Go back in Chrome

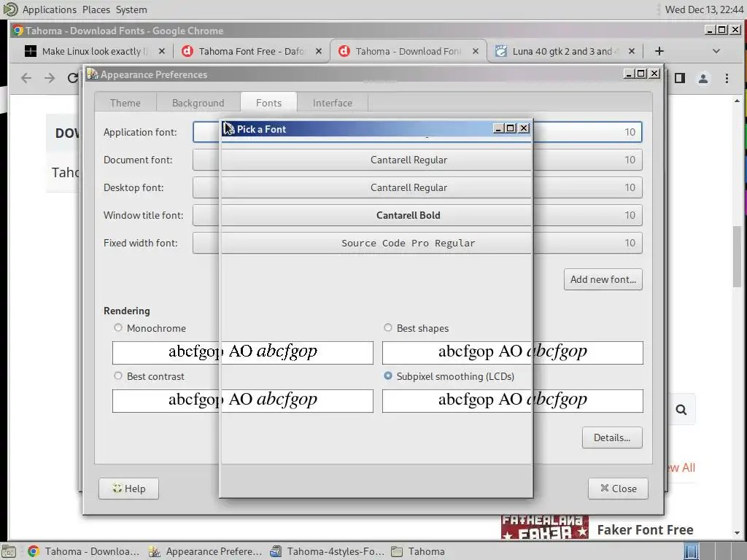[x=26, y=77]
